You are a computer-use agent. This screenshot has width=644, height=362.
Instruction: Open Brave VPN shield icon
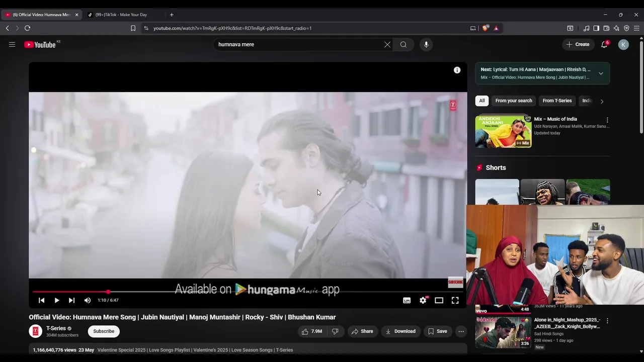(626, 28)
